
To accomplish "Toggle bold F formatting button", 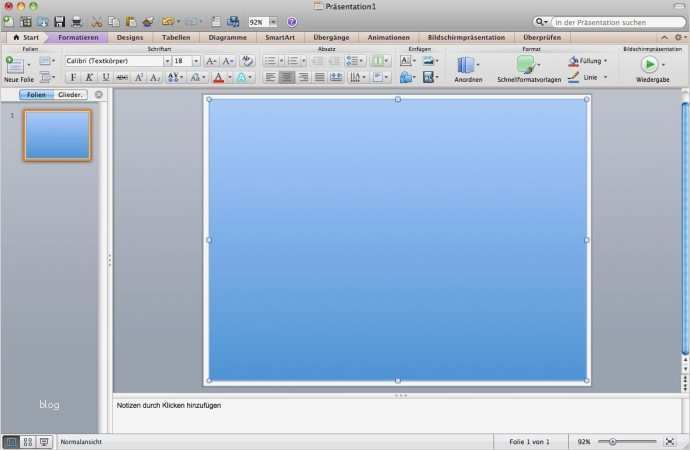I will (x=73, y=77).
